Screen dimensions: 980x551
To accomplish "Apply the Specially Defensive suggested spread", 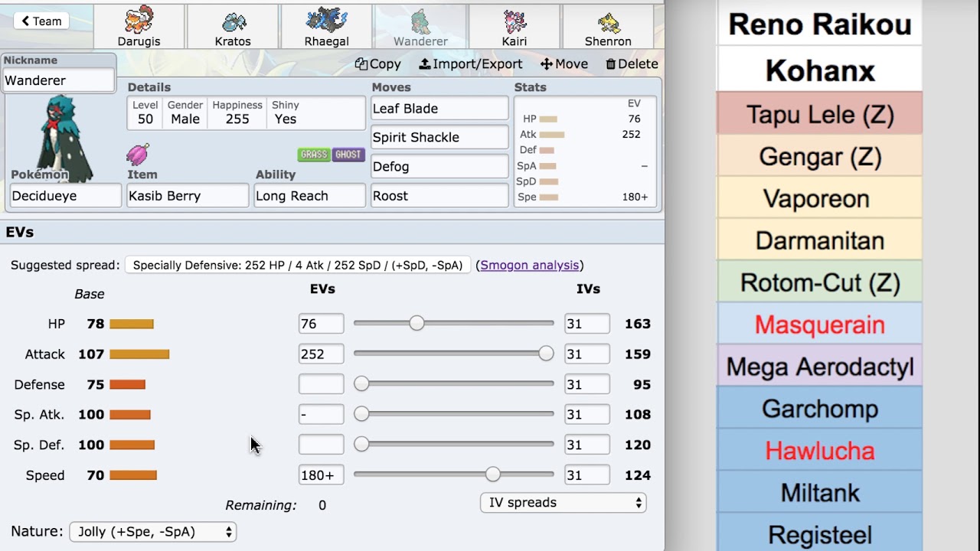I will (x=298, y=266).
